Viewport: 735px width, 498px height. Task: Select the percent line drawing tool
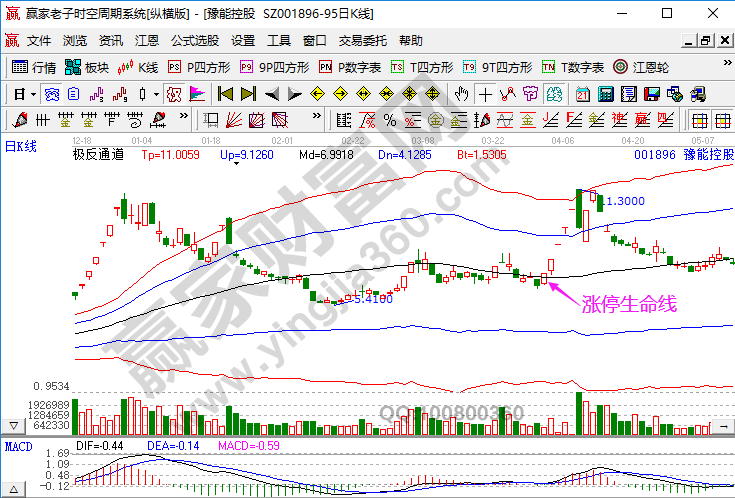[x=390, y=121]
